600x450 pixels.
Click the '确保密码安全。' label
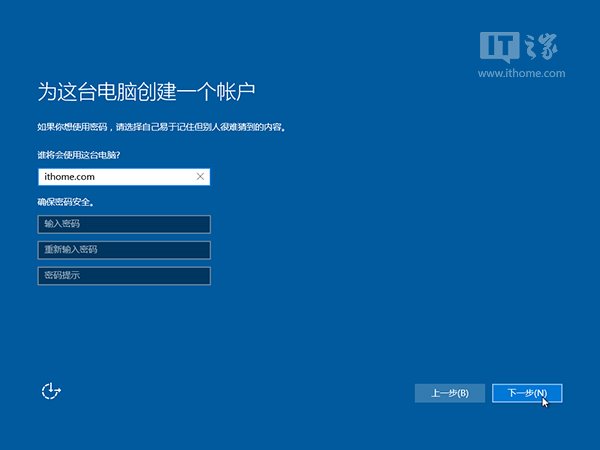pos(72,202)
